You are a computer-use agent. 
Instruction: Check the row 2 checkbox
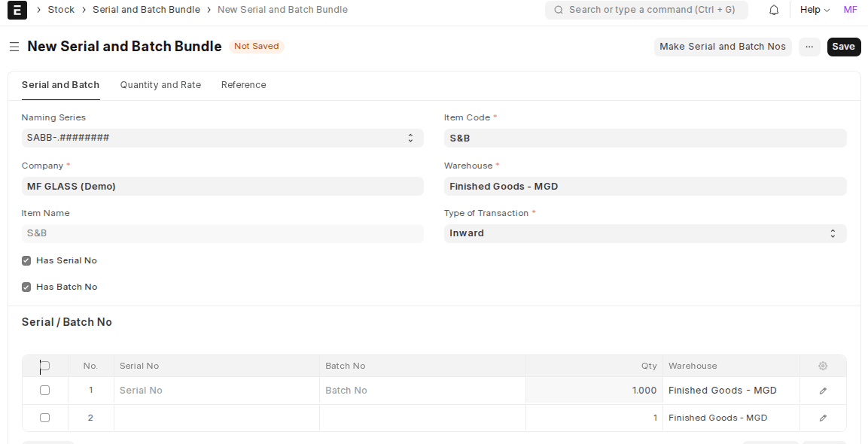(45, 418)
